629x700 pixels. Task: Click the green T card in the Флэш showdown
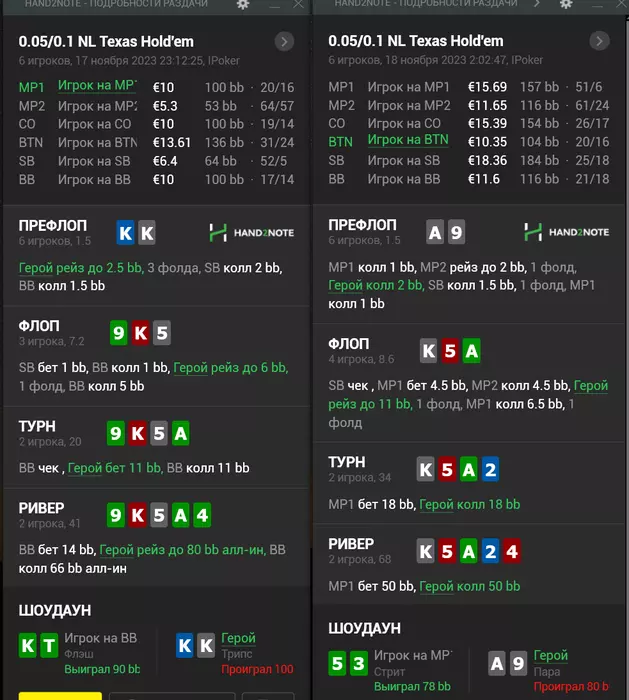[x=49, y=646]
